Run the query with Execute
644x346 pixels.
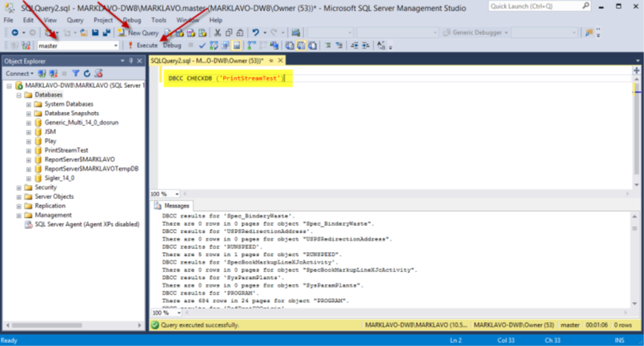tap(142, 45)
